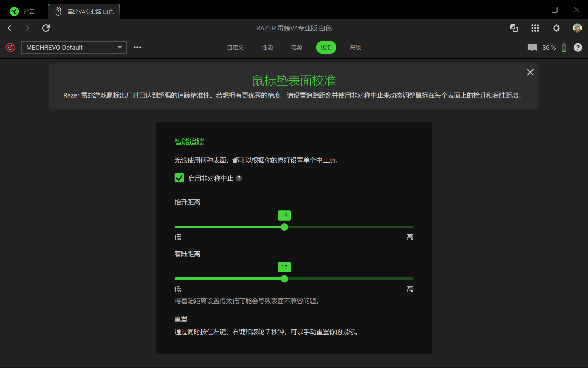
Task: Click the overlapping windows icon
Action: (x=514, y=28)
